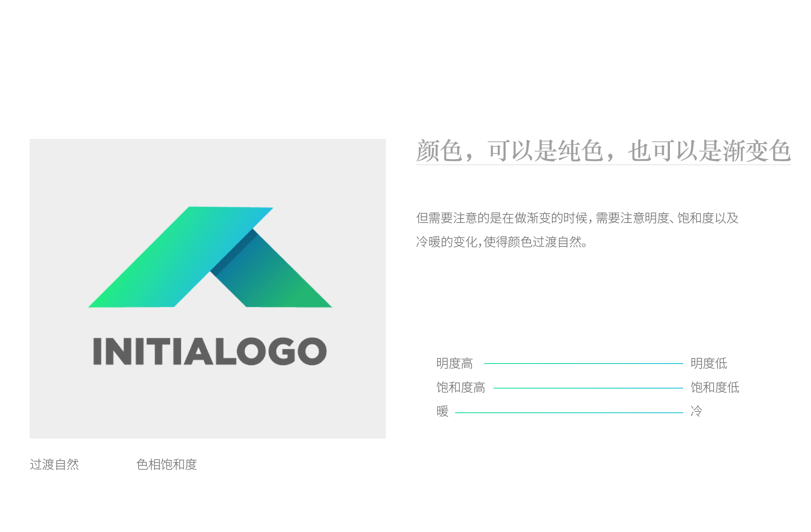The image size is (811, 532).
Task: Click the light green left roof shape
Action: 180,257
